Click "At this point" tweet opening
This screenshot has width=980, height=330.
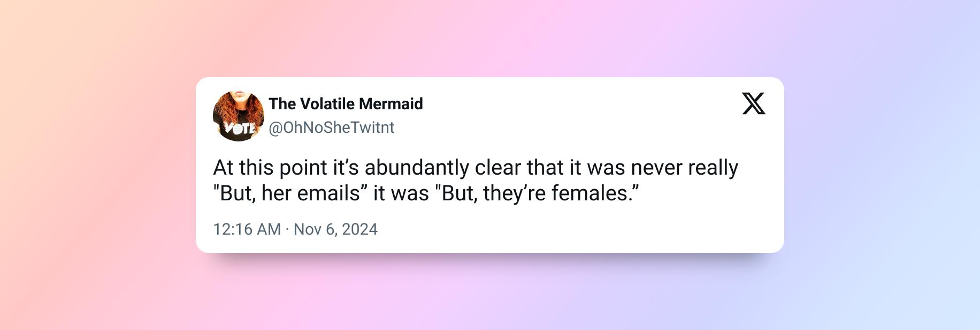270,168
